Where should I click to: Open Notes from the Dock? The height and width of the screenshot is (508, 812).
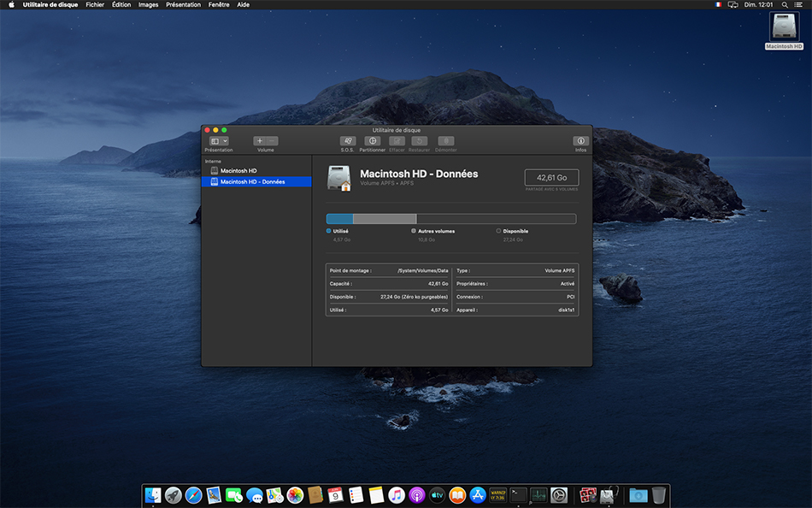pyautogui.click(x=376, y=495)
